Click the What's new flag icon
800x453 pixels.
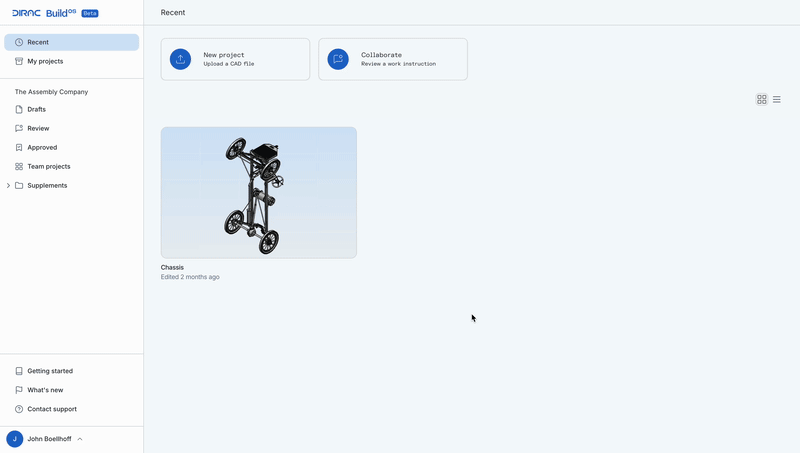tap(19, 390)
